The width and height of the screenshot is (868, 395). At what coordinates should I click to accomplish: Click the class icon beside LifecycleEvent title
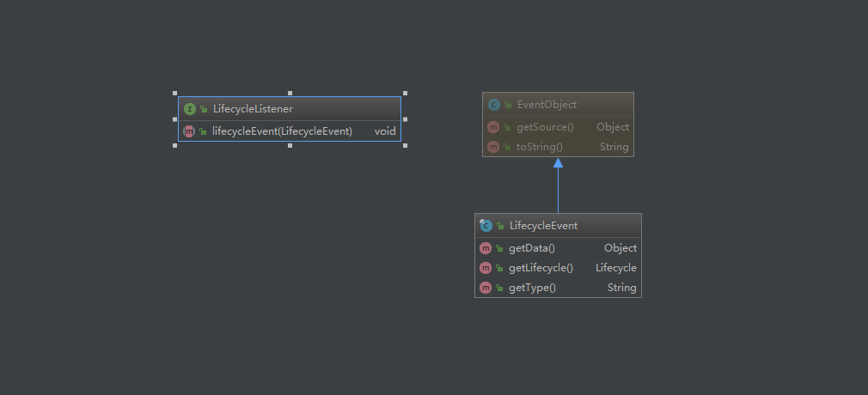pos(486,226)
